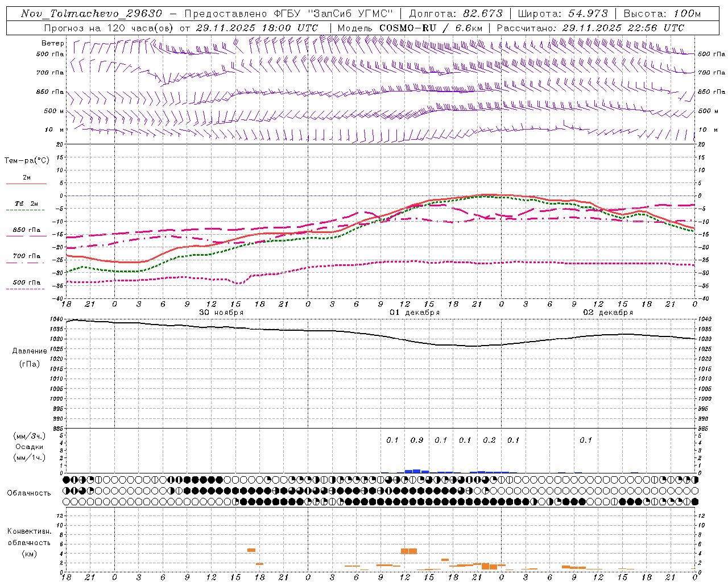Click the Облачность cloud cover label
This screenshot has height=582, width=728.
click(29, 493)
